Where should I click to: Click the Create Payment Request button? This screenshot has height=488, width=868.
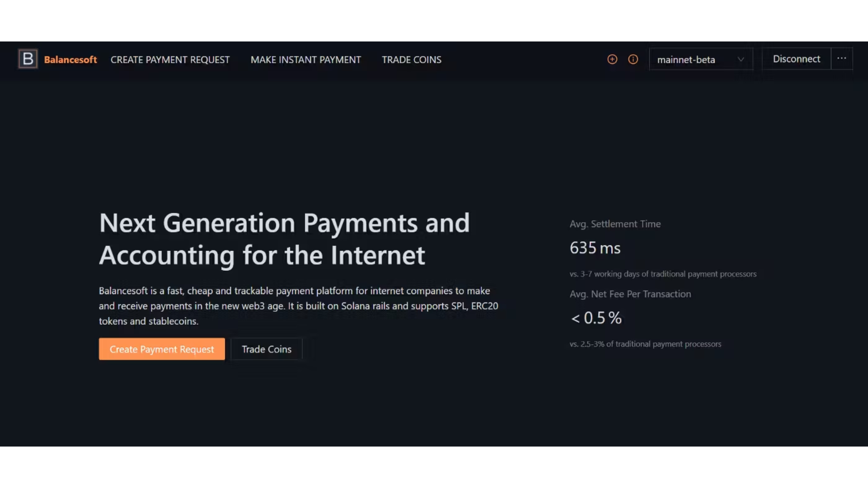(161, 349)
